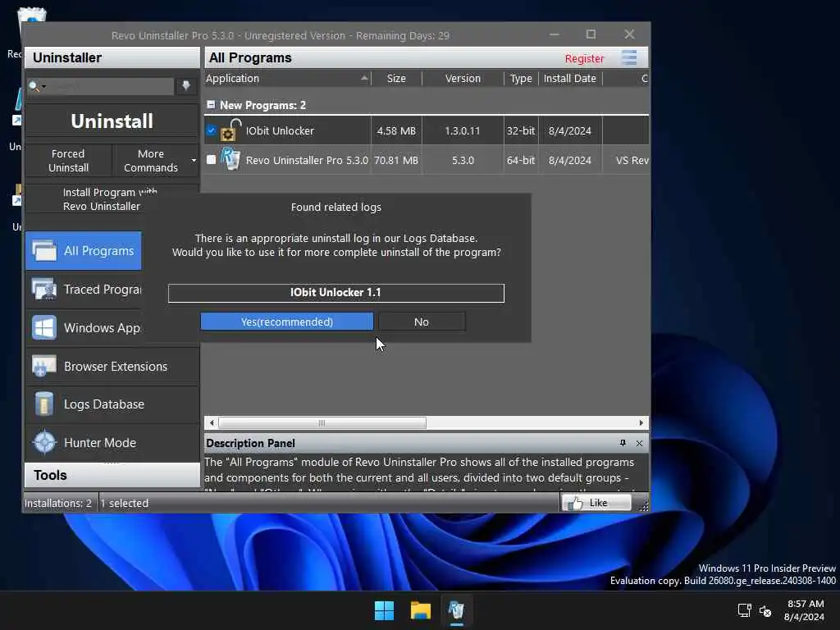Click the muted volume icon in system tray
Viewport: 840px width, 630px height.
tap(765, 610)
